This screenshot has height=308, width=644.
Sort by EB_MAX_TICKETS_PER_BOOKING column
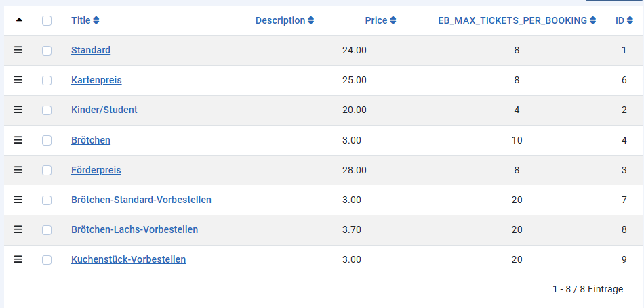(x=517, y=20)
